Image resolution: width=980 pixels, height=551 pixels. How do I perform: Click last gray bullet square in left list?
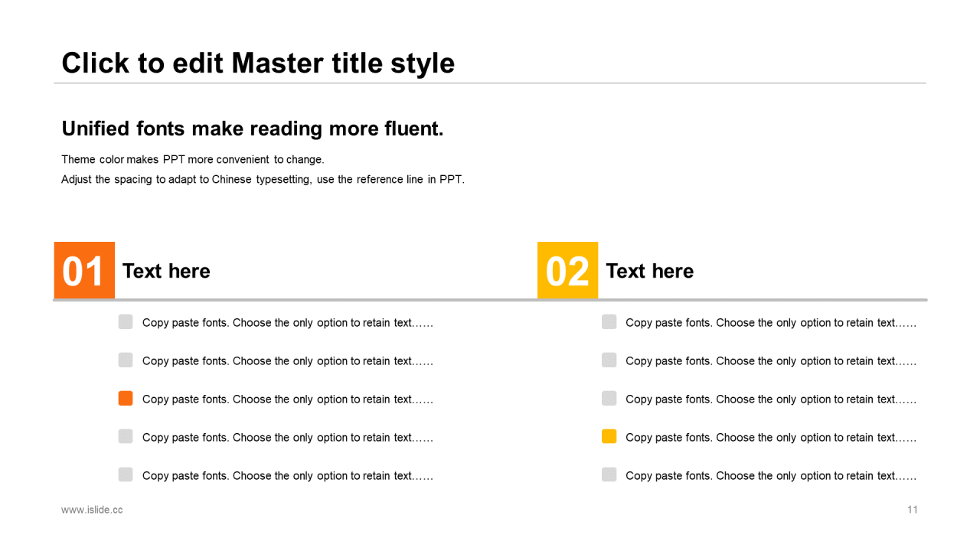click(x=126, y=474)
